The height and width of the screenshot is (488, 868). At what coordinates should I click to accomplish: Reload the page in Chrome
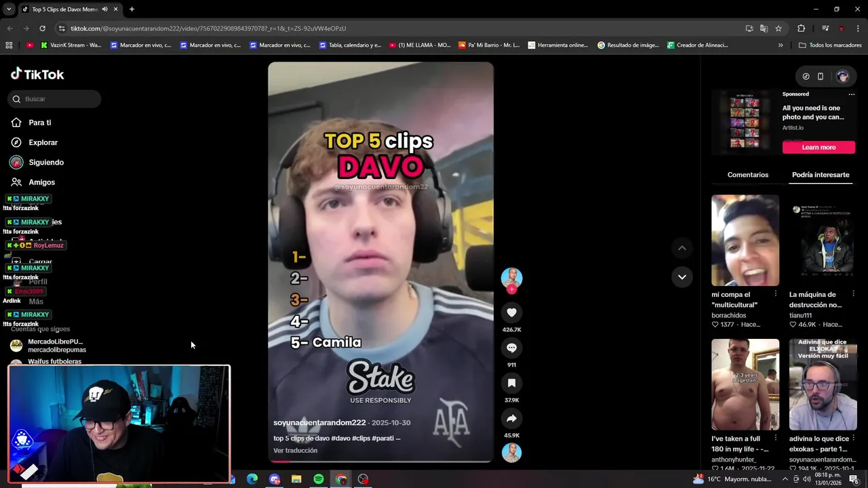[42, 28]
